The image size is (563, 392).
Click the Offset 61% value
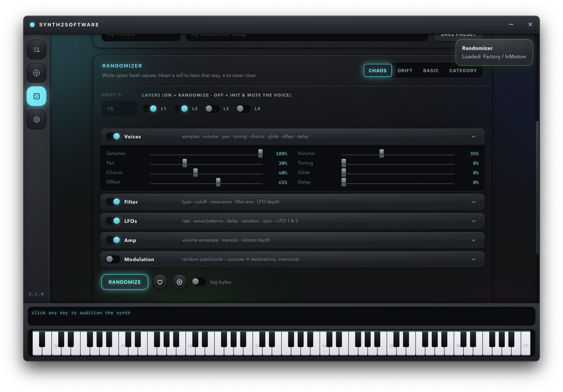(283, 182)
